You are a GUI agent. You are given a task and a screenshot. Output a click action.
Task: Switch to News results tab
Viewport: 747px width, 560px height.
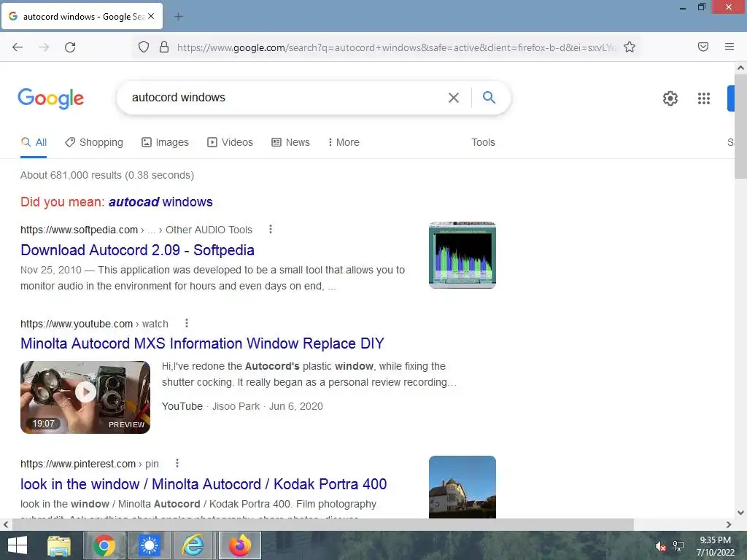(x=290, y=142)
